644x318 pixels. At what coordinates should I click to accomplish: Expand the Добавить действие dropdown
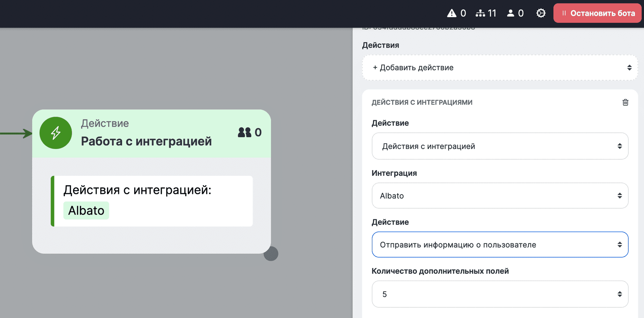(500, 68)
